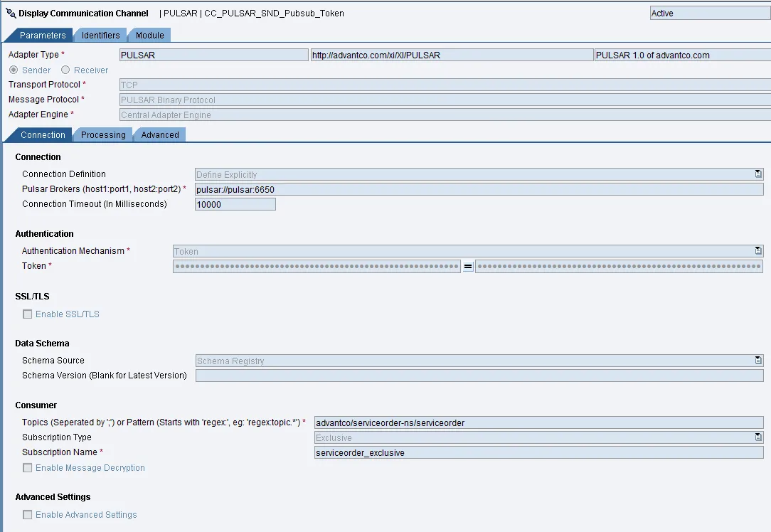
Task: Click the 'Advanced Settings' section heading
Action: click(x=53, y=497)
